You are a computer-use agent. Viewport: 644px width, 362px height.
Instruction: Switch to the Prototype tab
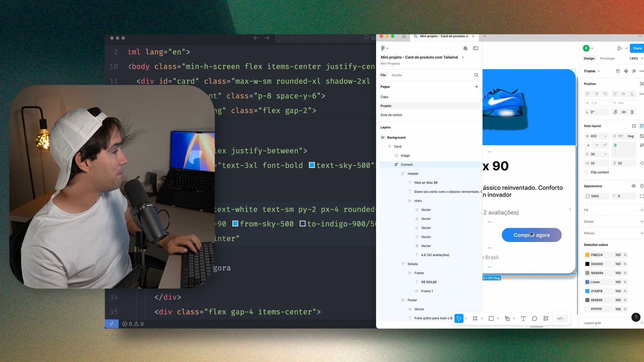tap(607, 58)
